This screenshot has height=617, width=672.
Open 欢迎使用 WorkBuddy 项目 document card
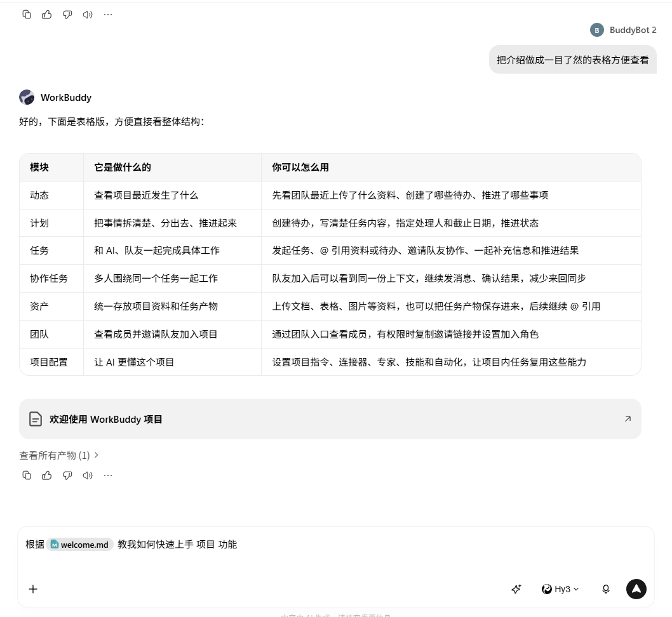[x=330, y=419]
